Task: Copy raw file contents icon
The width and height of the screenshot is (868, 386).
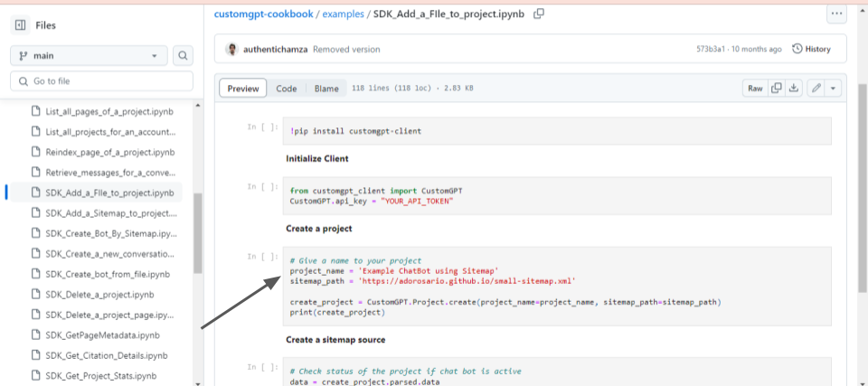Action: (x=777, y=88)
